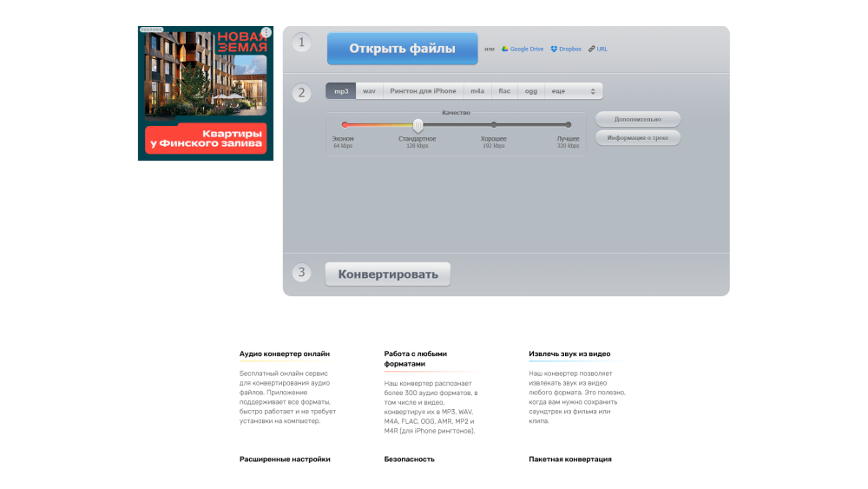Open Google Drive file source link

[x=522, y=50]
